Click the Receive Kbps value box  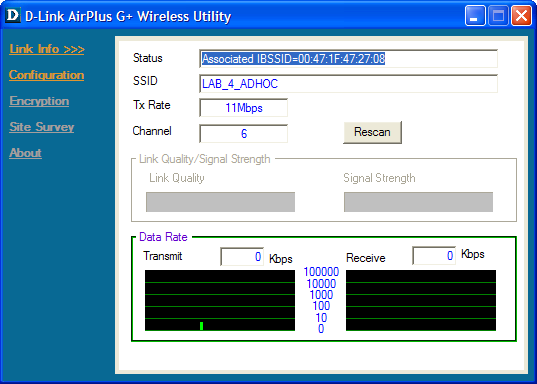[434, 256]
